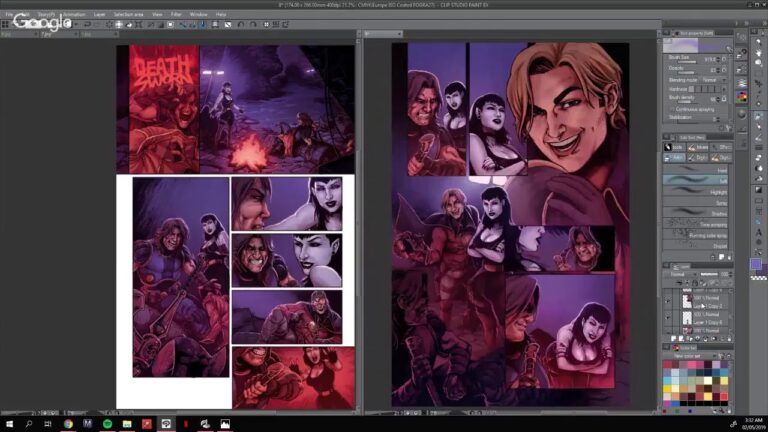Click the CLIP STUDIO grid icon at toolbar start

[x=5, y=24]
